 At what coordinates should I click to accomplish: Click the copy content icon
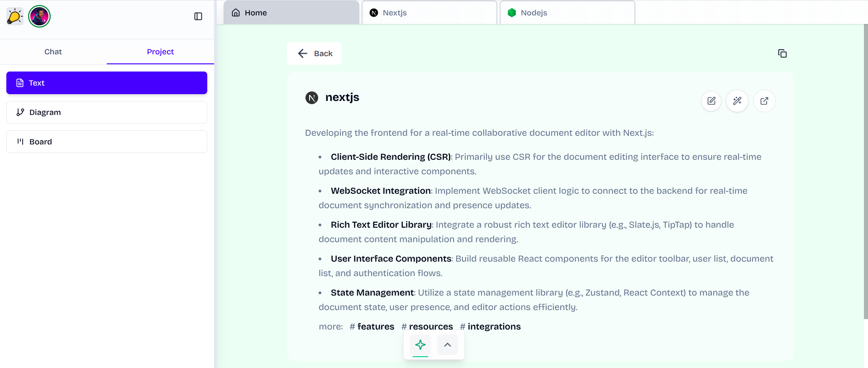coord(782,53)
